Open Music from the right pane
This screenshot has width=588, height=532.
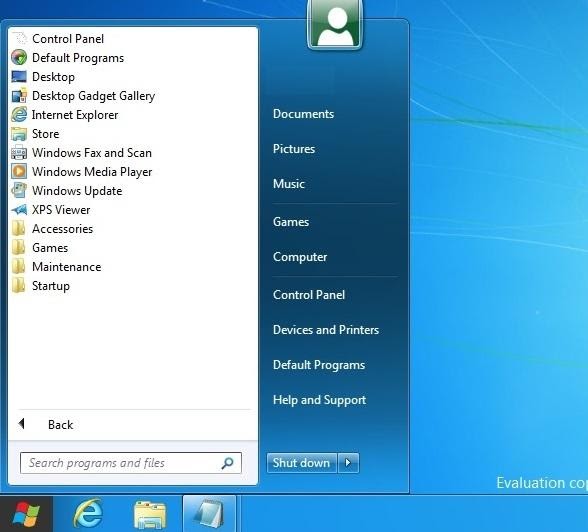click(x=289, y=184)
